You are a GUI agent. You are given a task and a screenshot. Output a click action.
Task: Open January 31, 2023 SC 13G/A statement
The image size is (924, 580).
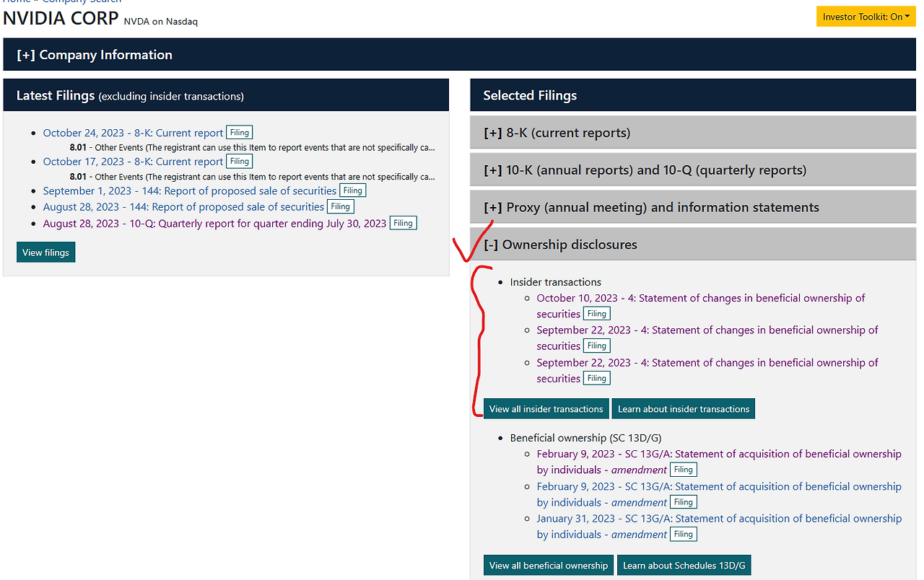coord(719,527)
